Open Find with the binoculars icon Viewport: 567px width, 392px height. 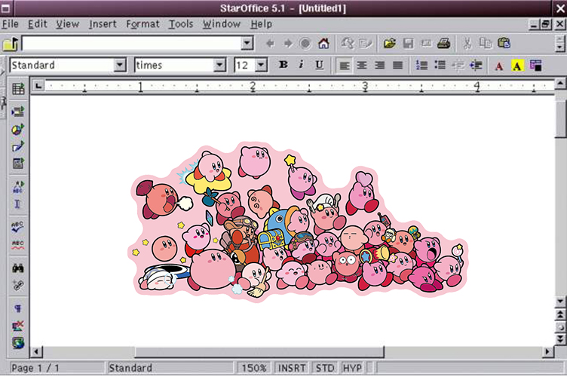coord(18,268)
